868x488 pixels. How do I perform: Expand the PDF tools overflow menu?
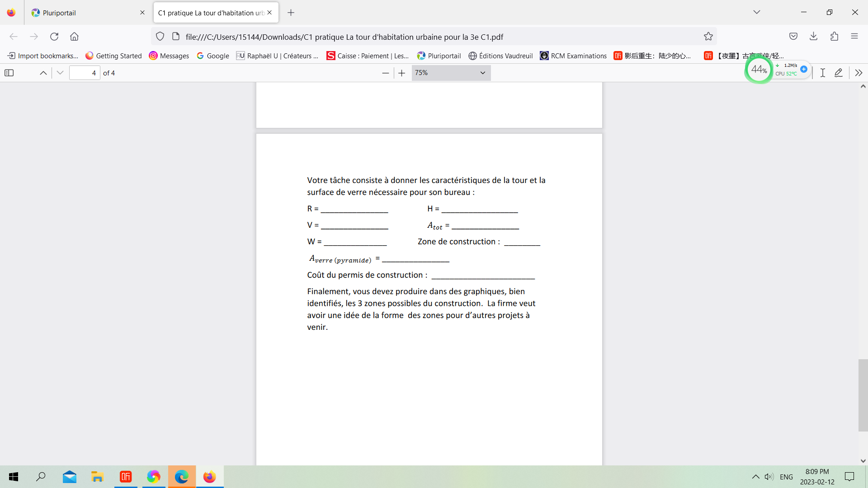tap(859, 73)
